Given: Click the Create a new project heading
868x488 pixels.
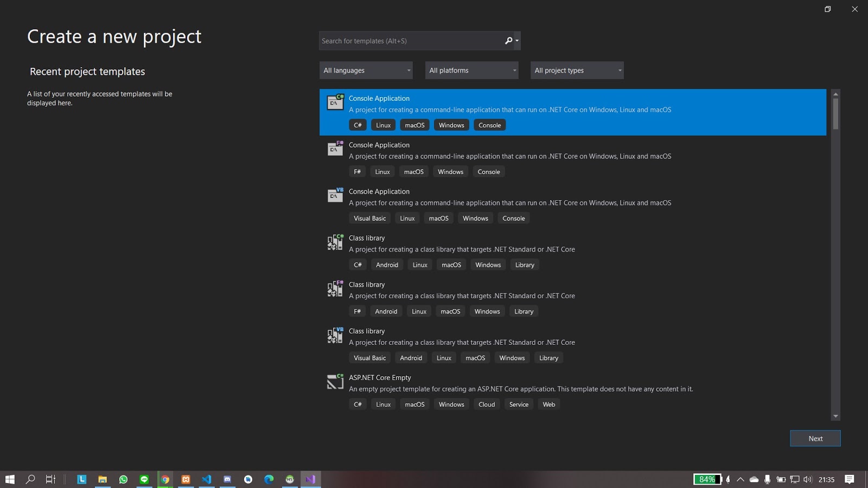Looking at the screenshot, I should (114, 37).
